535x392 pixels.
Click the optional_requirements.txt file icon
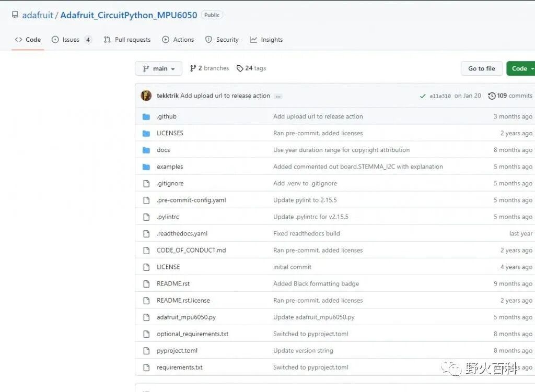[146, 334]
